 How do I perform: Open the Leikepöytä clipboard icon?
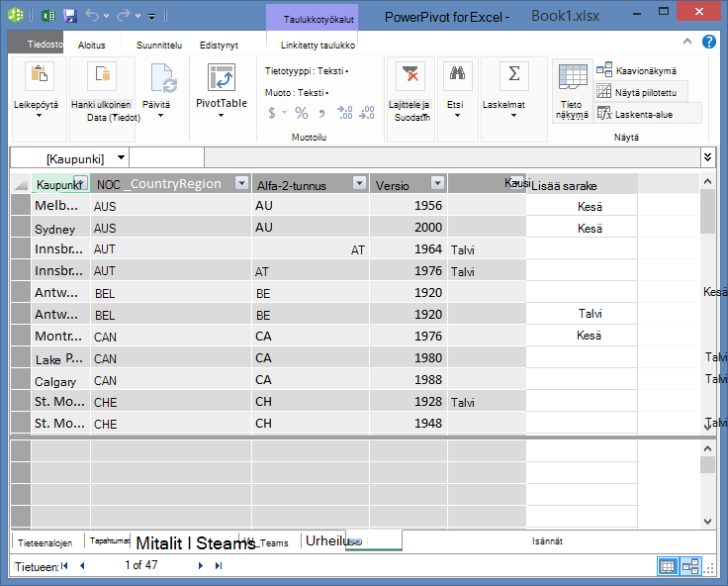(40, 76)
